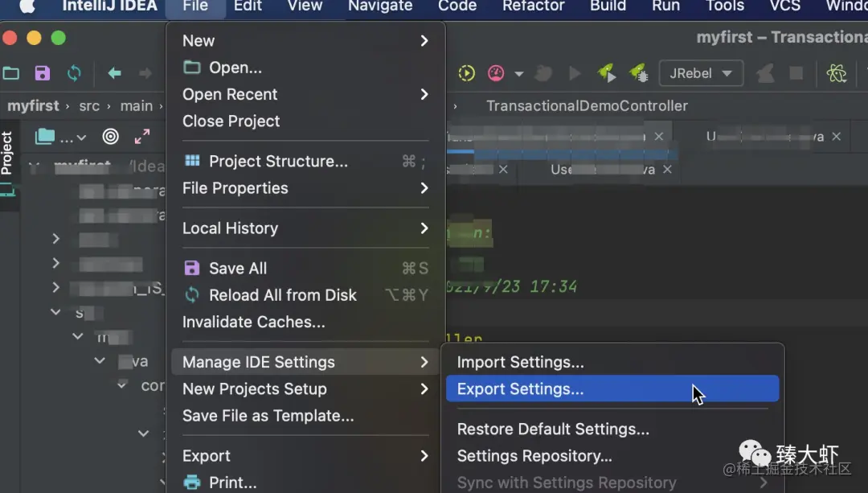Click the Expand All arrows icon

click(142, 136)
